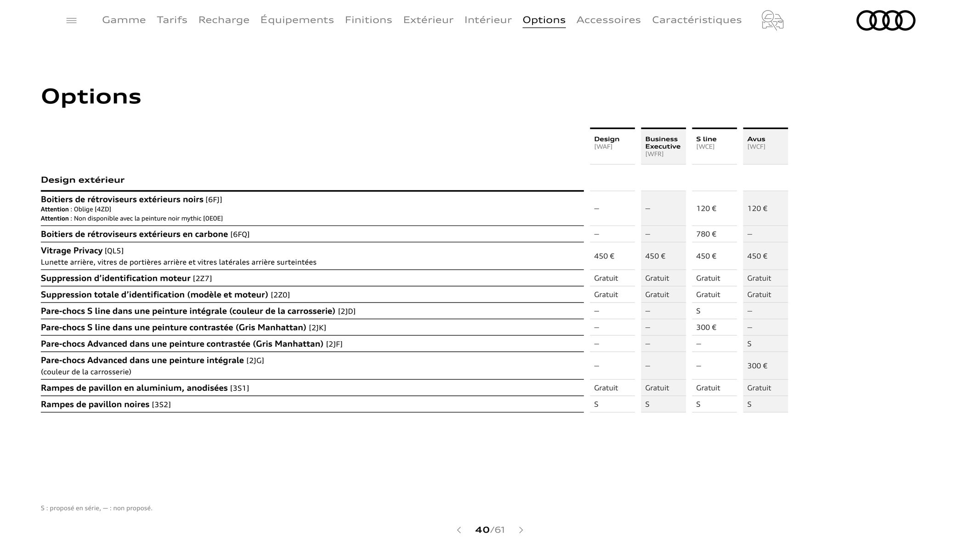
Task: Go to next page arrow
Action: click(521, 530)
